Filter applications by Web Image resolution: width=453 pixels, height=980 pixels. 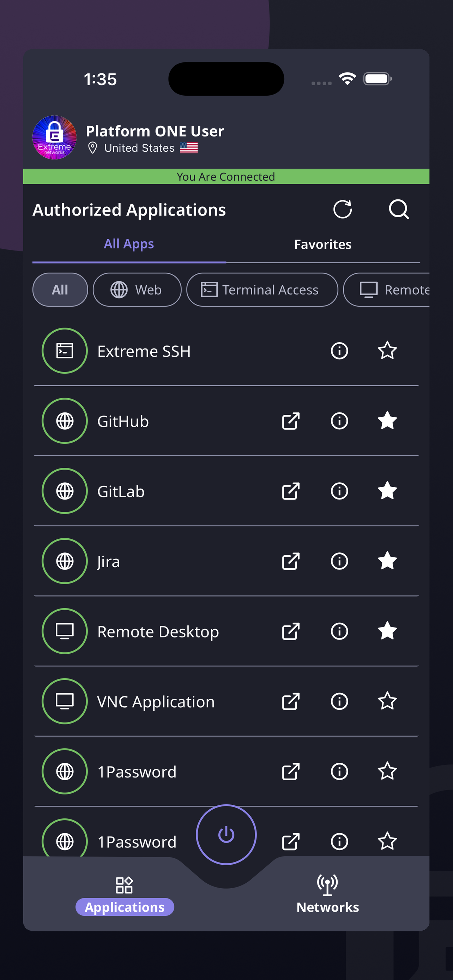pyautogui.click(x=137, y=290)
